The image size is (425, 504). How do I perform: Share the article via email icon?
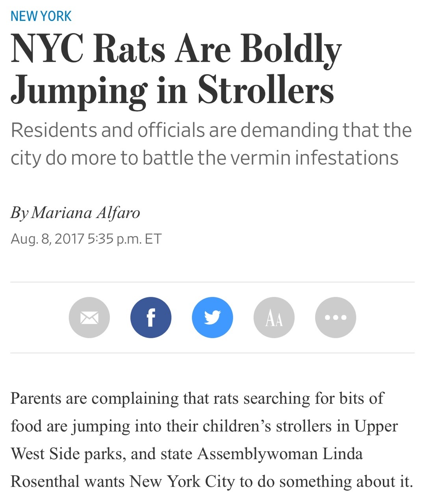89,317
